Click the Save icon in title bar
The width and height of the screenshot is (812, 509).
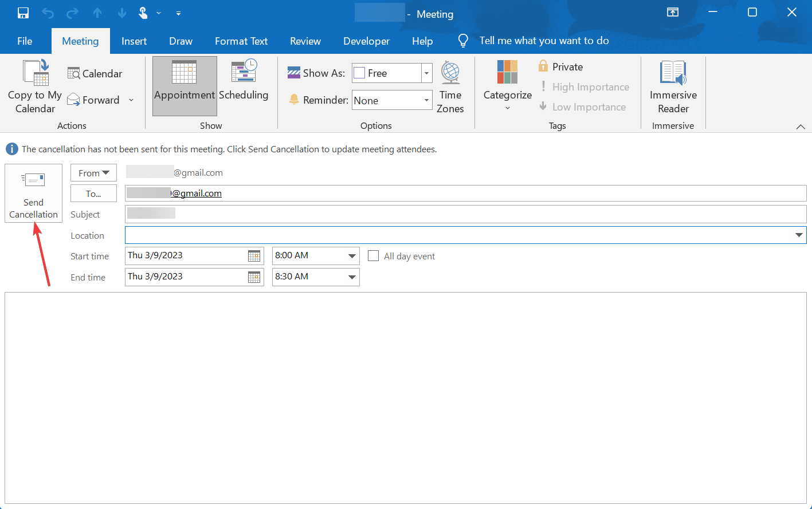click(x=23, y=13)
